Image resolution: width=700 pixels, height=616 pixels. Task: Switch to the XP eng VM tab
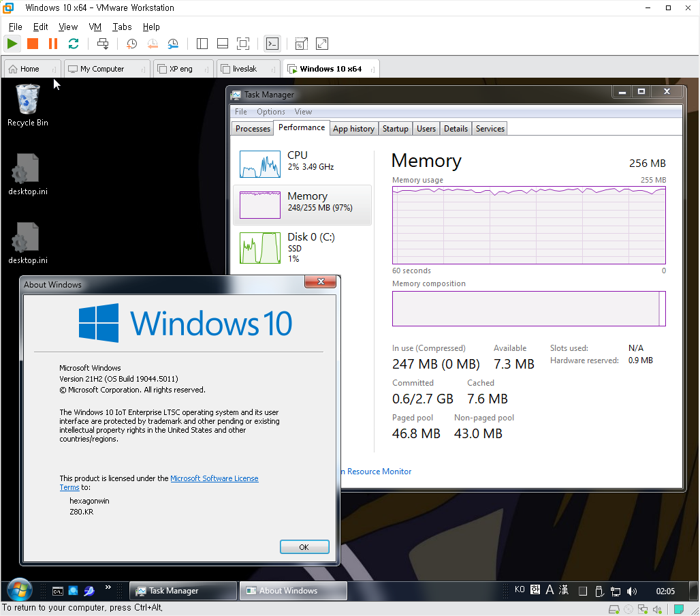[x=180, y=69]
